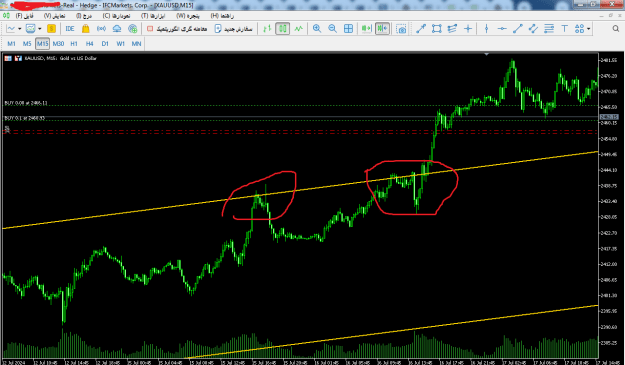Click the current price tag on price scale
The height and width of the screenshot is (365, 625).
pos(609,117)
